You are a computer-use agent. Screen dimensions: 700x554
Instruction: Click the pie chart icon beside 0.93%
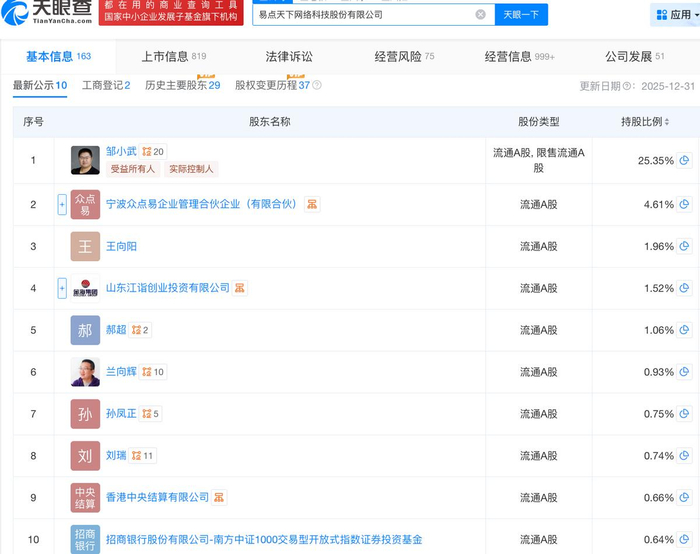click(685, 372)
